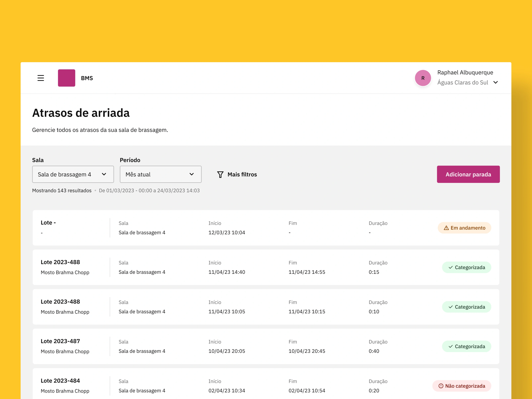The image size is (532, 399).
Task: Open the Lote - in-progress row title
Action: [48, 223]
